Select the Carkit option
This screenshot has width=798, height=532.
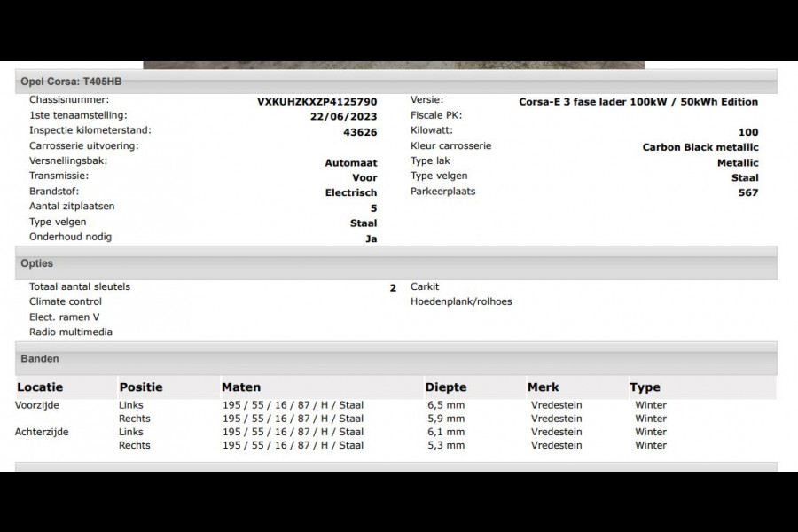pos(424,286)
